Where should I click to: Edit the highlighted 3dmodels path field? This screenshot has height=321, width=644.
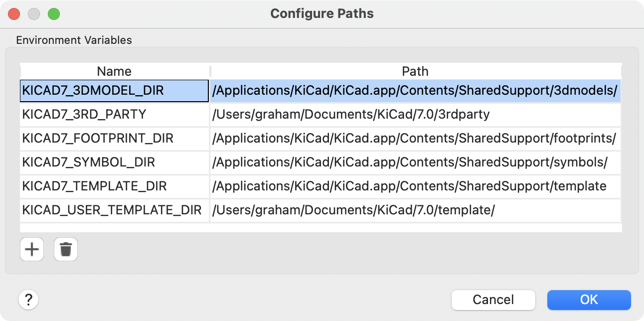[415, 91]
